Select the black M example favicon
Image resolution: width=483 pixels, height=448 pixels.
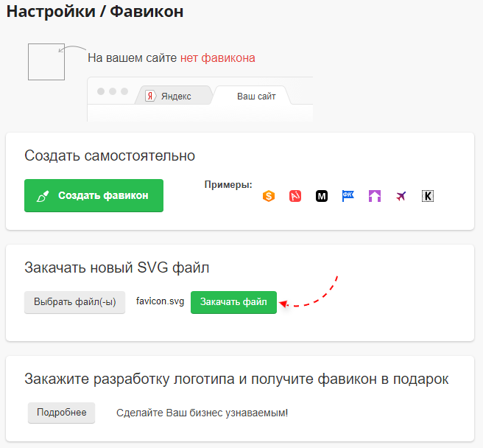pyautogui.click(x=322, y=196)
